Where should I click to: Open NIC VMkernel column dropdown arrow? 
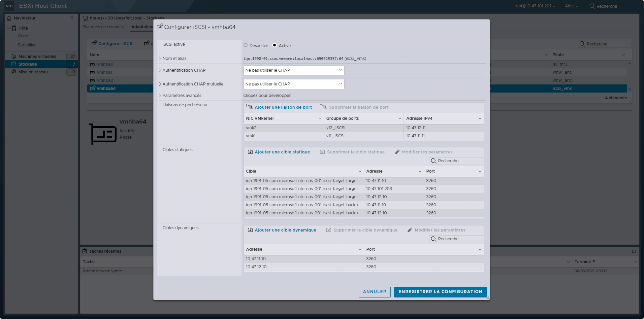coord(320,118)
